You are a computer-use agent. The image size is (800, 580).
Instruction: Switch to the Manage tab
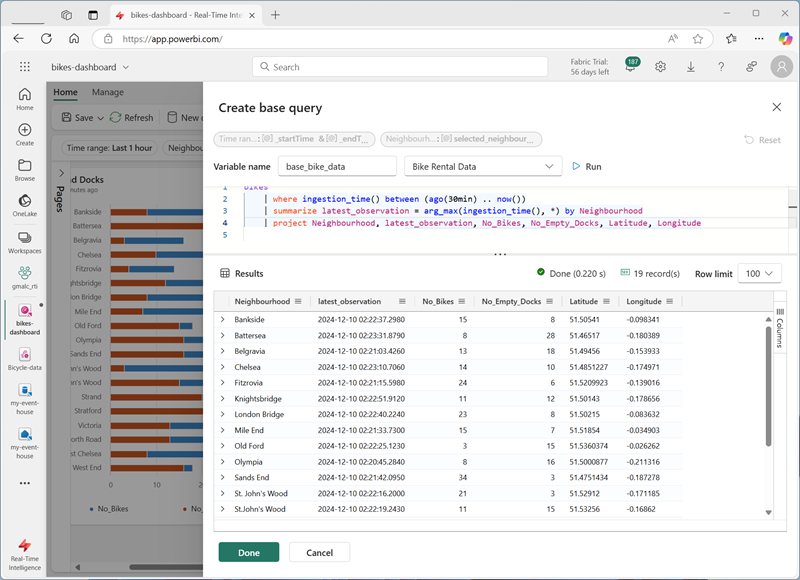tap(108, 92)
